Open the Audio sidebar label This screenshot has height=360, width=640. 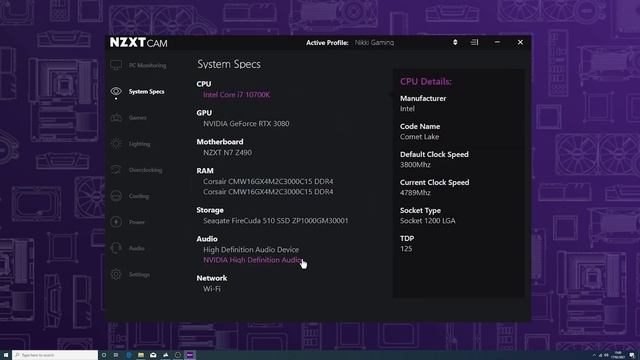pyautogui.click(x=137, y=248)
